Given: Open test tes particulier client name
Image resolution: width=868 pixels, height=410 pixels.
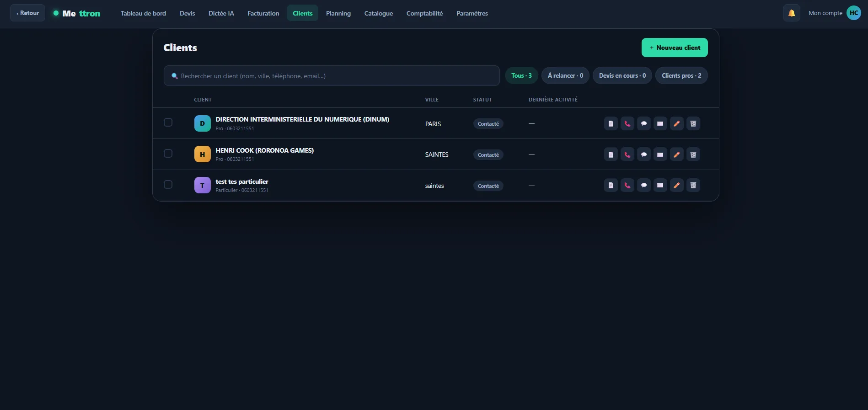Looking at the screenshot, I should click(x=241, y=181).
